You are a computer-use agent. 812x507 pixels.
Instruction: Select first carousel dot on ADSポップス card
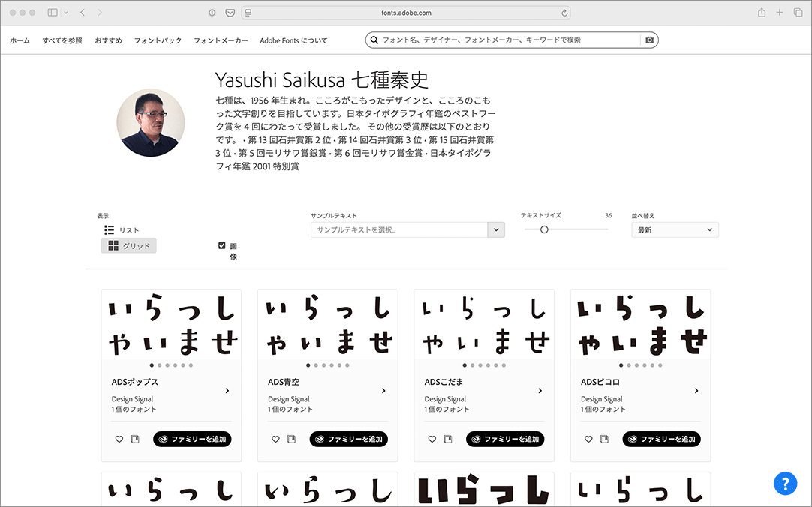click(152, 365)
